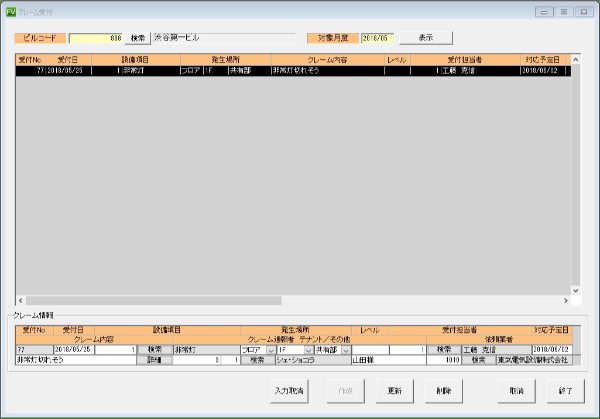Image resolution: width=600 pixels, height=419 pixels.
Task: Click the 対象月度 date field
Action: 377,38
